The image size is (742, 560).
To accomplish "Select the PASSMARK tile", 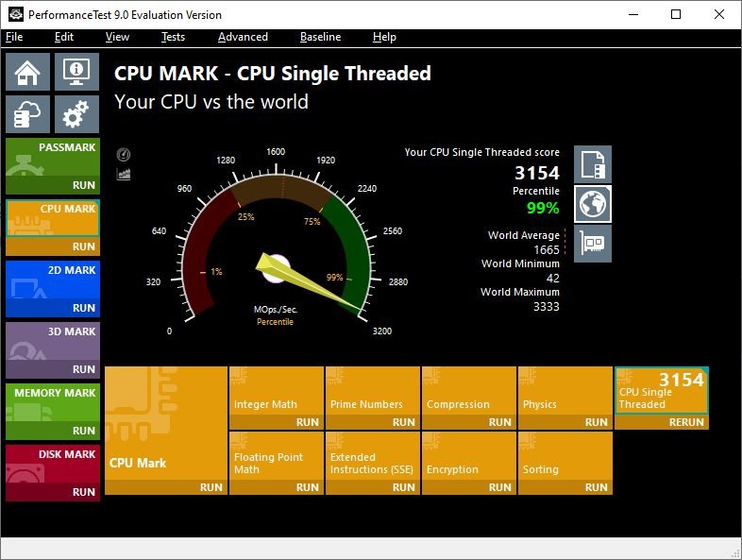I will pos(53,157).
